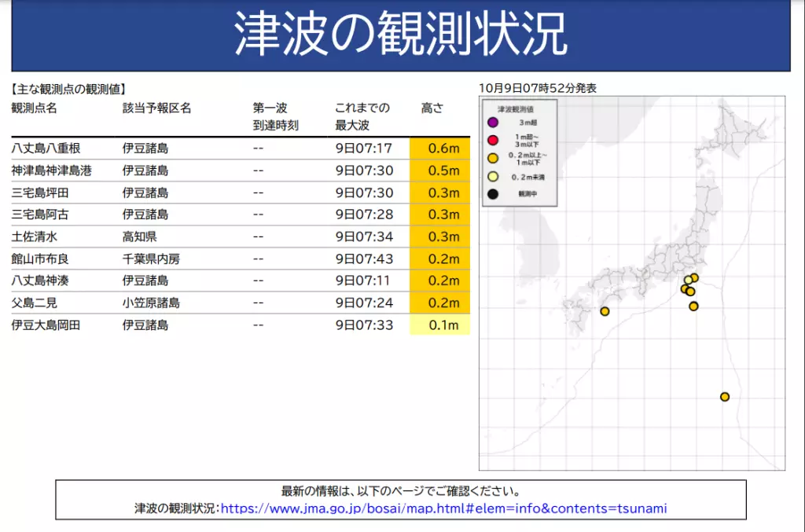Click the 父島二見 station name
The width and height of the screenshot is (805, 532).
click(x=35, y=303)
